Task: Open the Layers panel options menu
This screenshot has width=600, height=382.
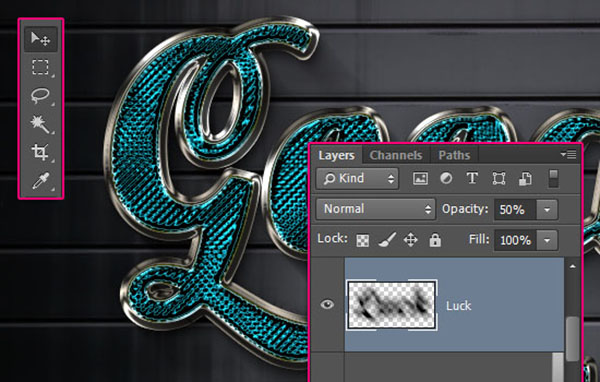Action: 569,154
